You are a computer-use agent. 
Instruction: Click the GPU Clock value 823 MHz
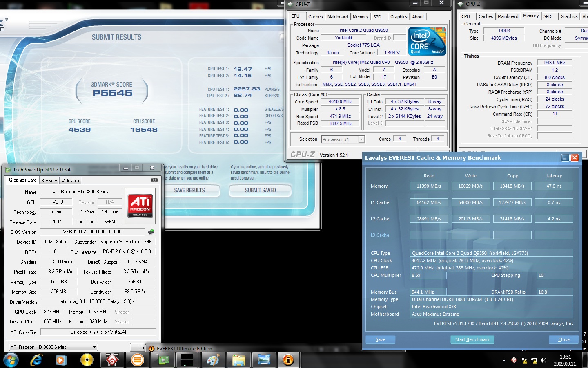tap(53, 312)
